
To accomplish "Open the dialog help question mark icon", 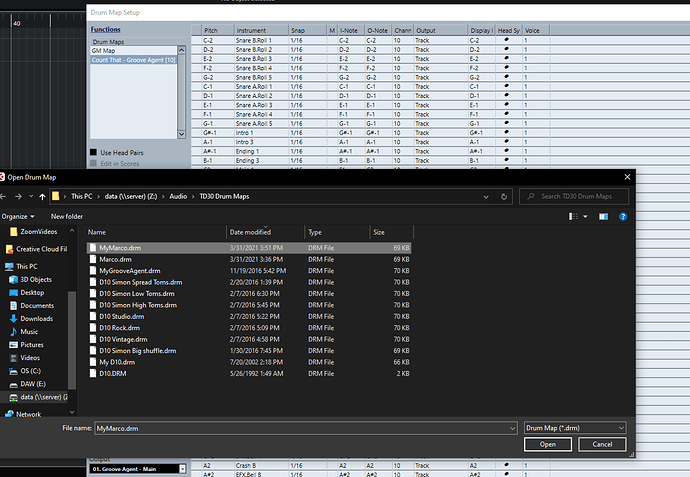I will pos(623,216).
